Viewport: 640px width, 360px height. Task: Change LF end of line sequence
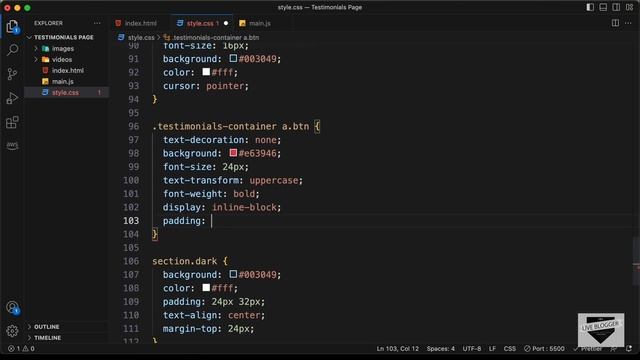coord(492,349)
